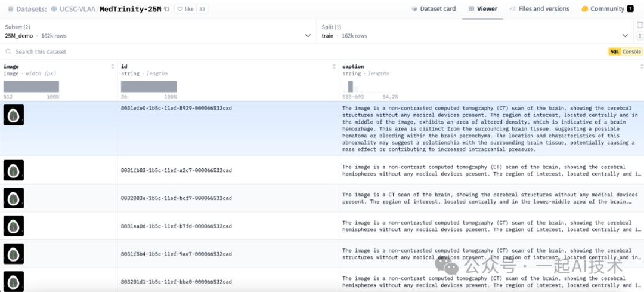This screenshot has height=292, width=644.
Task: Copy the MedTrinity-25M dataset name
Action: 166,9
